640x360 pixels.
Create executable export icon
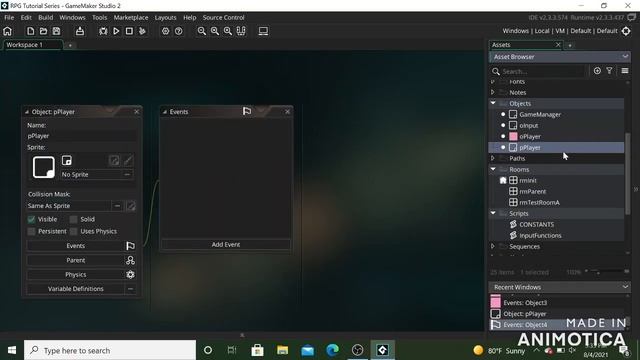coord(80,31)
